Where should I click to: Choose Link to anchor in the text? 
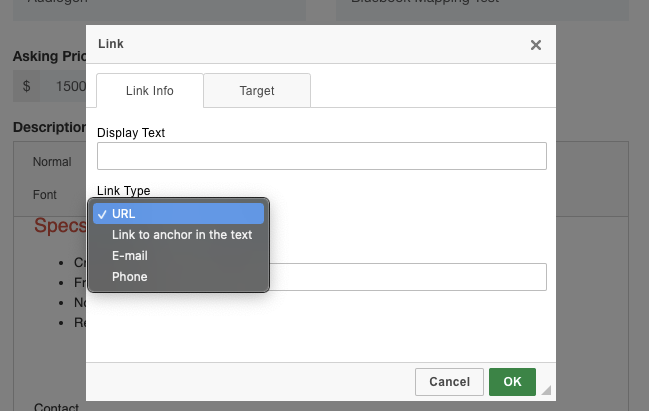pyautogui.click(x=178, y=235)
